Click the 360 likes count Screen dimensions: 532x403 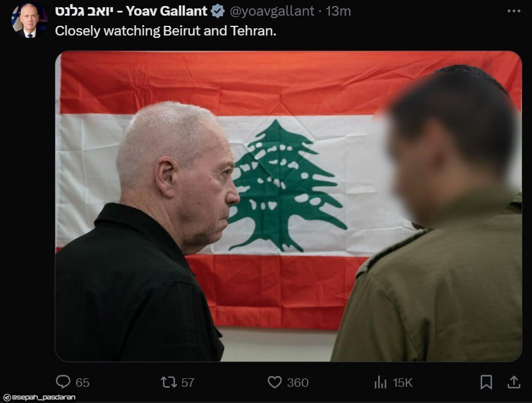[298, 383]
